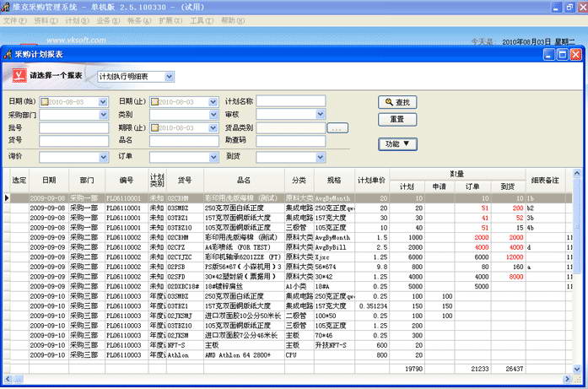The height and width of the screenshot is (389, 588).
Task: Open the 计划(P) menu
Action: tap(77, 20)
